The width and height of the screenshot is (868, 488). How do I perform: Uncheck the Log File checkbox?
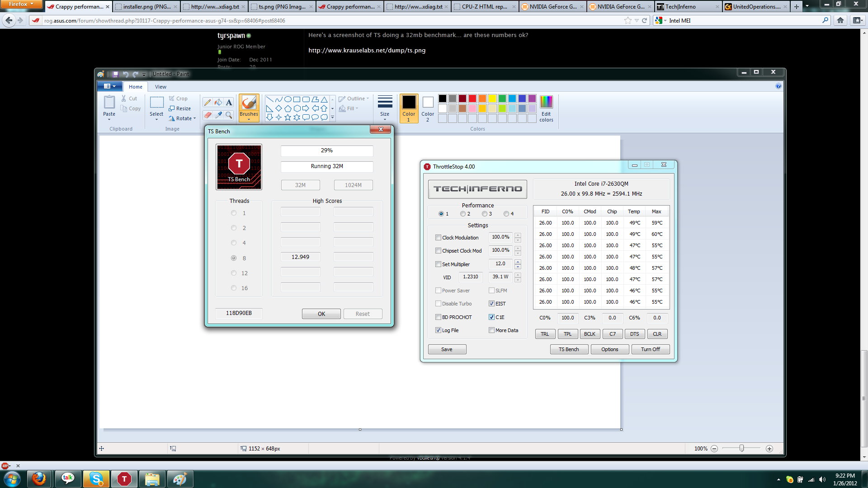pos(438,330)
